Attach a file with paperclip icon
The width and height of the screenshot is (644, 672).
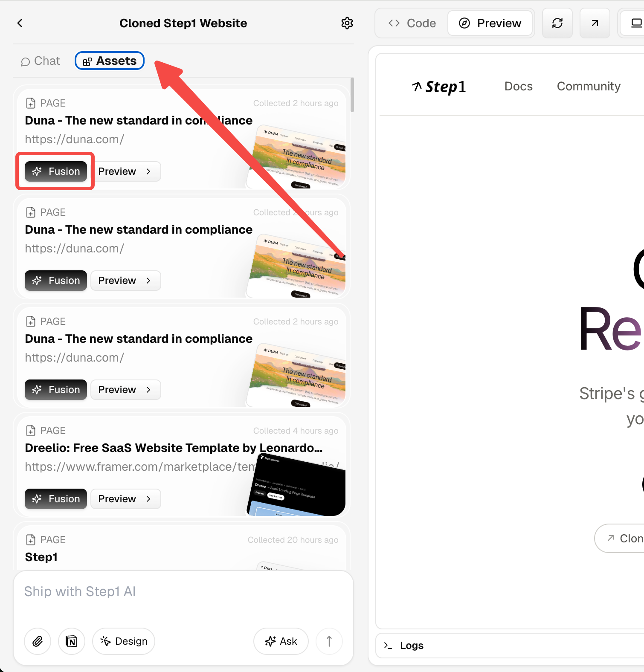(38, 641)
